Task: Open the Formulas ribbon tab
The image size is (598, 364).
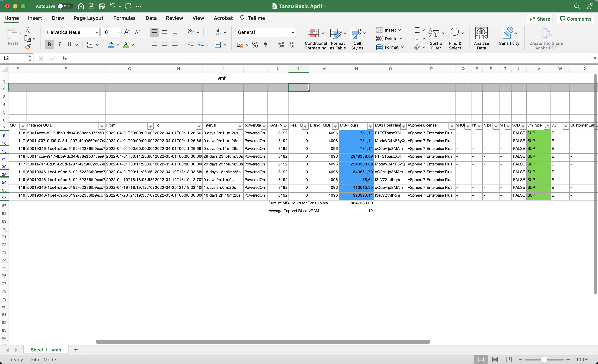Action: [x=124, y=18]
